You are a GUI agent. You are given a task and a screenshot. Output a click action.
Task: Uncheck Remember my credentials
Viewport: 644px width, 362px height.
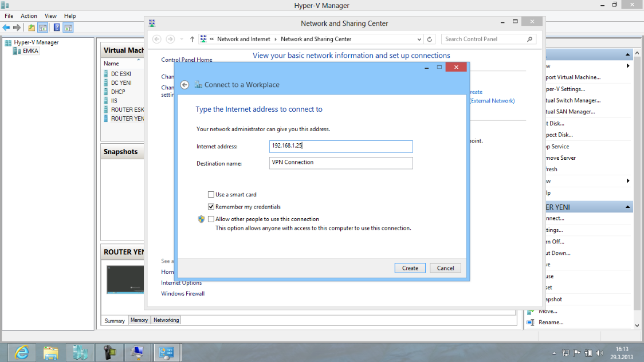(211, 207)
